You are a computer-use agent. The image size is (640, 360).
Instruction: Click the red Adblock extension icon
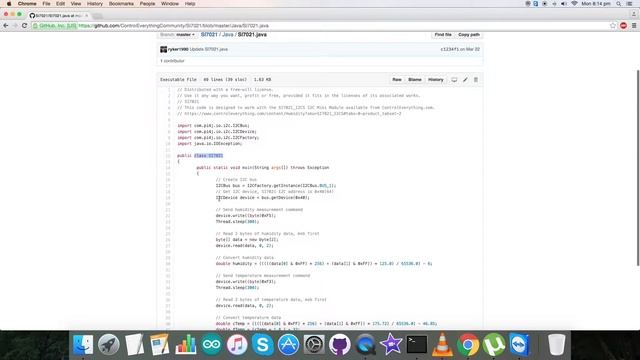tap(623, 25)
